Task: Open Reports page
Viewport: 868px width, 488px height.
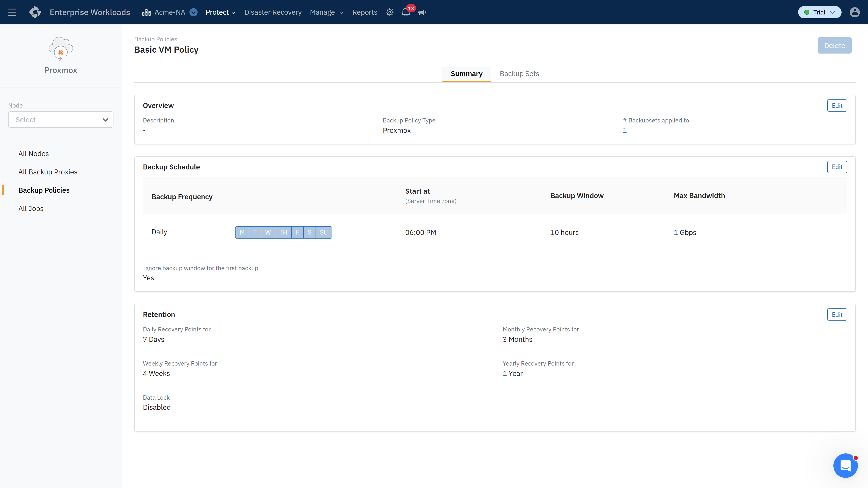Action: 365,12
